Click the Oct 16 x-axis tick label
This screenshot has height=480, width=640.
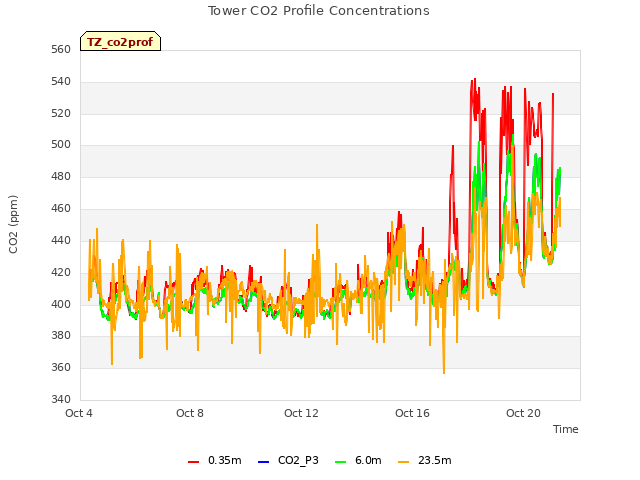[412, 413]
